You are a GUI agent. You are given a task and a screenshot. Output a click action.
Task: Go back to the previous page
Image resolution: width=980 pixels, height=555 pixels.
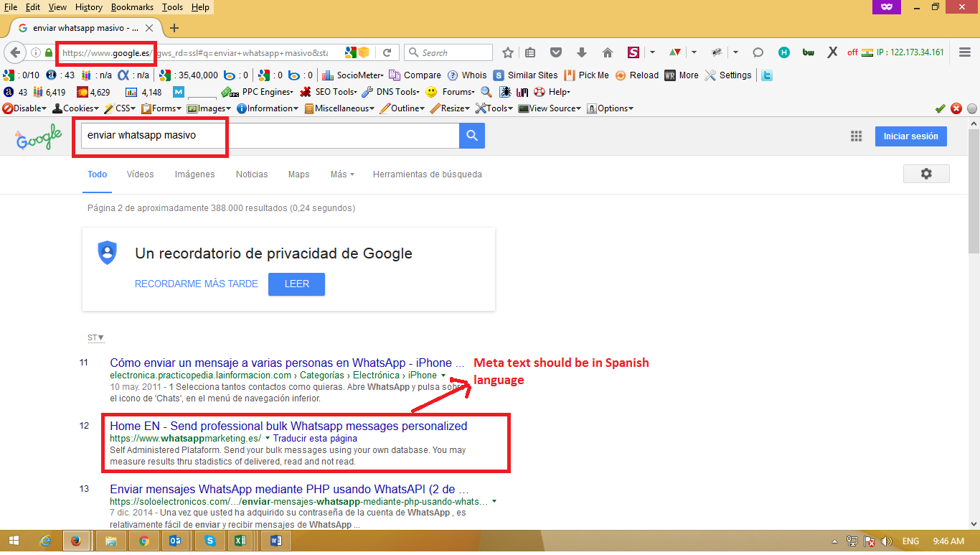[x=15, y=52]
